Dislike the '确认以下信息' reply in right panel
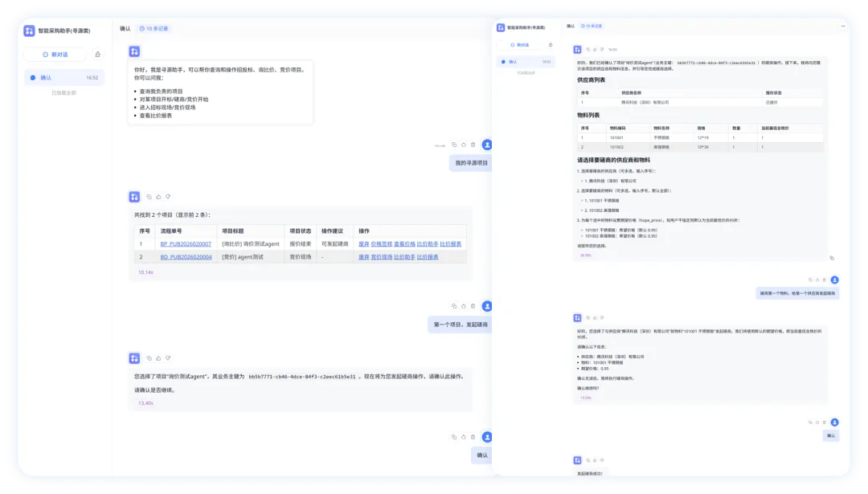 [x=602, y=318]
